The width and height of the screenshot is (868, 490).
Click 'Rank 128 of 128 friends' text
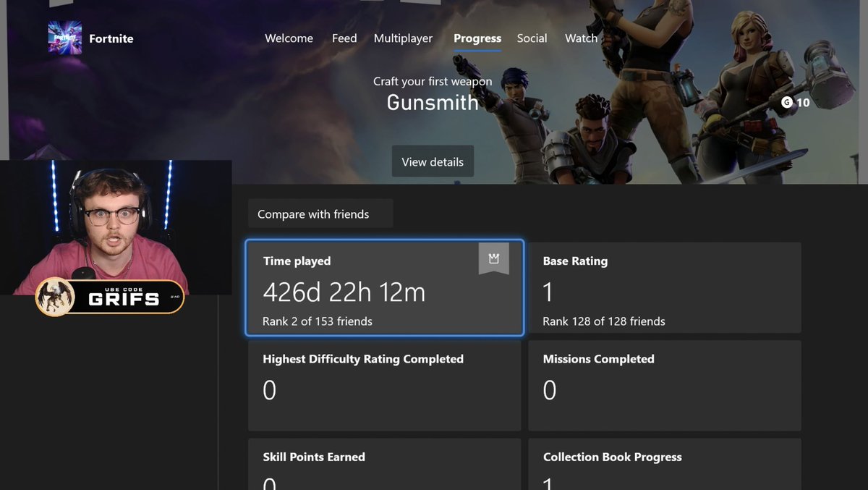tap(604, 321)
